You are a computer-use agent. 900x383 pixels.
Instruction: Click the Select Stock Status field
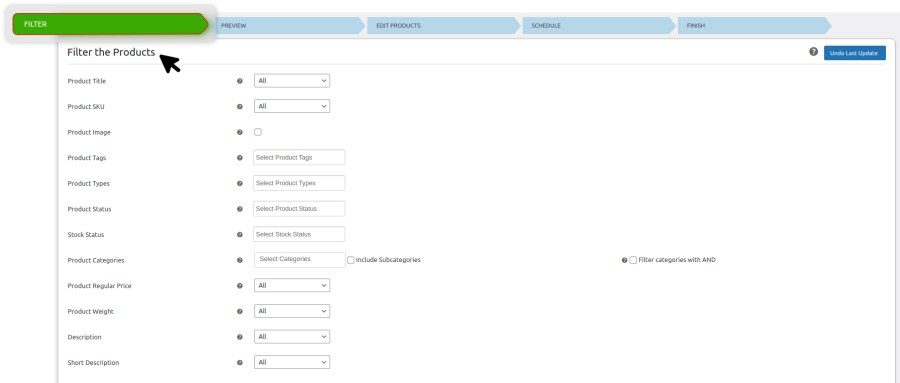299,234
